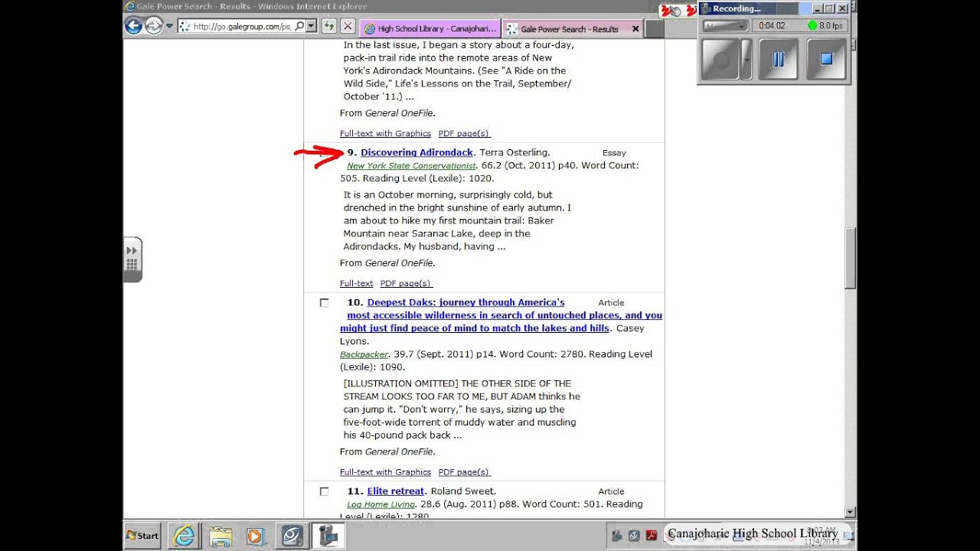
Task: Click the search magnifier in address bar
Action: click(x=299, y=26)
